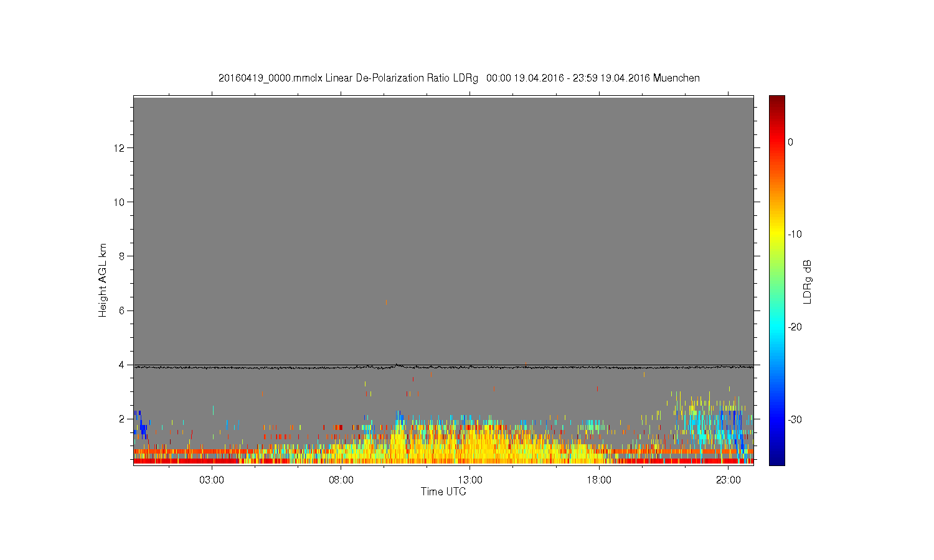Click the height tick label 10
This screenshot has height=560, width=934.
(x=120, y=202)
